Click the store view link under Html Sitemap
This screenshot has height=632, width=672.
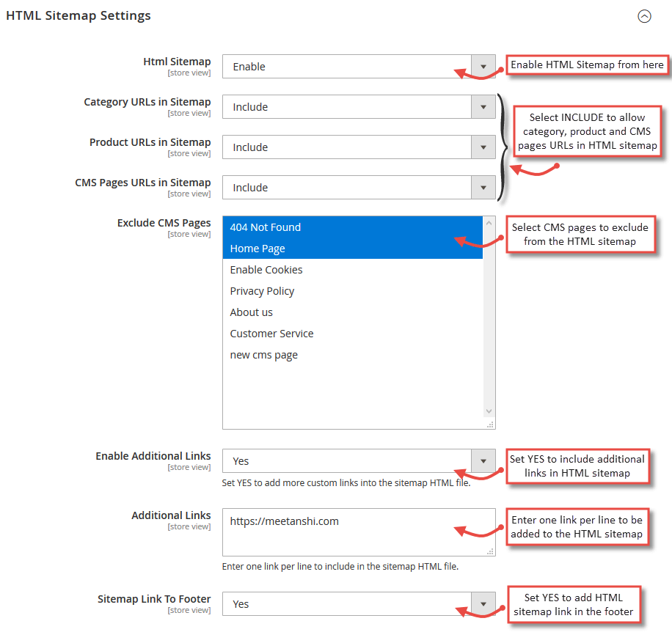[x=189, y=72]
